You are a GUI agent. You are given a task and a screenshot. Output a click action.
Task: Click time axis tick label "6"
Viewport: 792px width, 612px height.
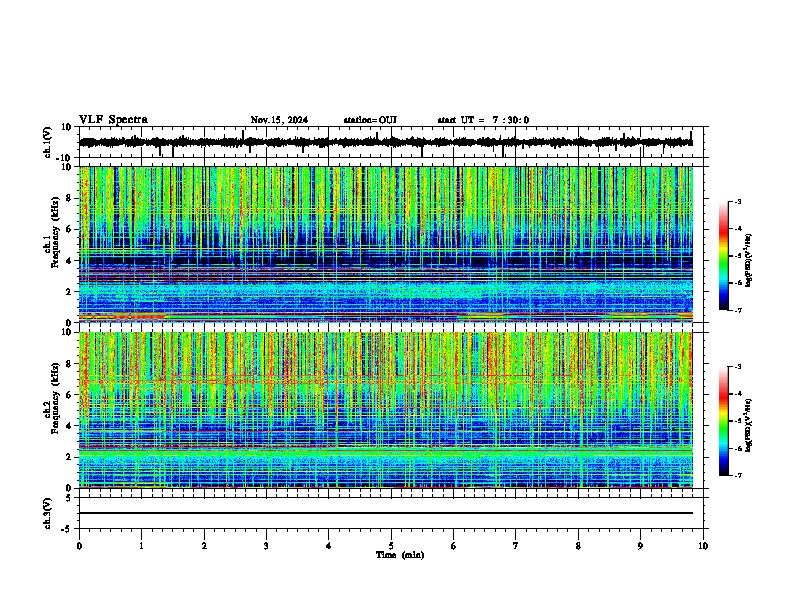point(454,546)
